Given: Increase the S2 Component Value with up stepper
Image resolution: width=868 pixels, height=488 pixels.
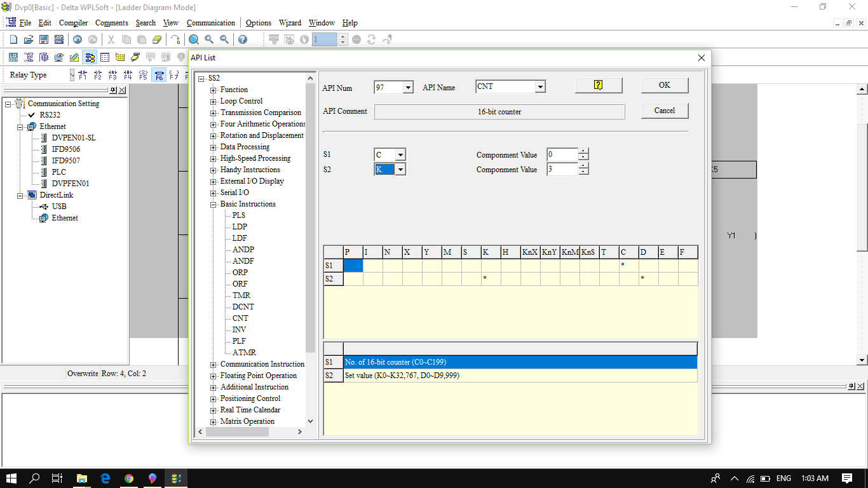Looking at the screenshot, I should point(583,166).
